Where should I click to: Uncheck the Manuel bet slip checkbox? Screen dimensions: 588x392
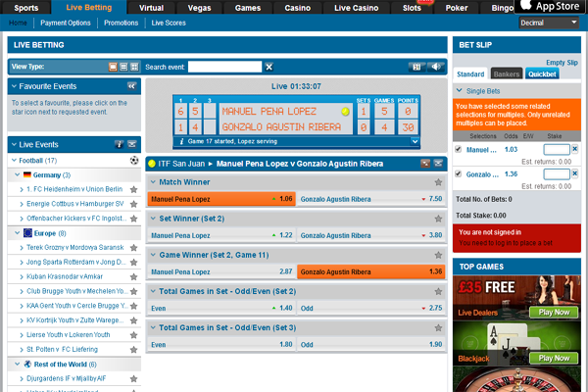point(458,149)
